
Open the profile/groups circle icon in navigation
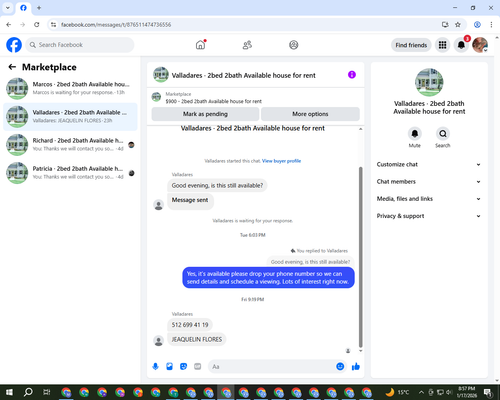point(294,45)
